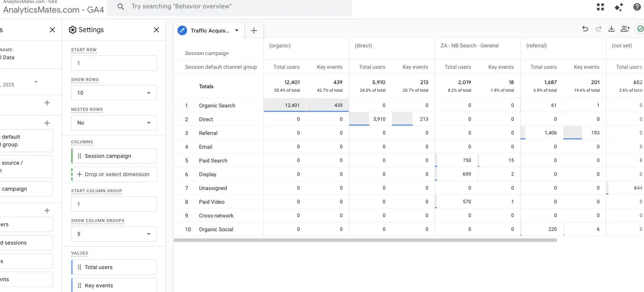Image resolution: width=644 pixels, height=292 pixels.
Task: Click the (organic) column header
Action: tap(280, 45)
